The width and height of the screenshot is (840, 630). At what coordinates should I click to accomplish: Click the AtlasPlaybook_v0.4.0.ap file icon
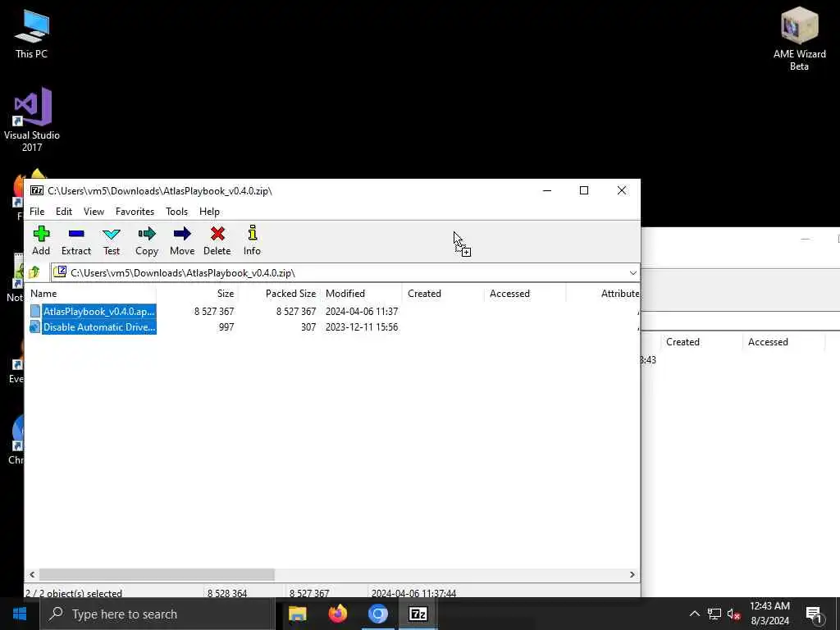click(35, 311)
